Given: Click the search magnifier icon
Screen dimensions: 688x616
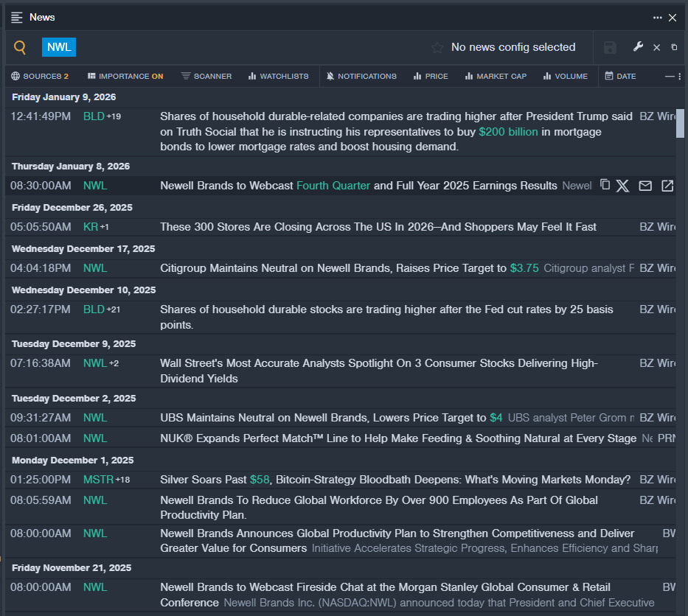Looking at the screenshot, I should click(20, 48).
